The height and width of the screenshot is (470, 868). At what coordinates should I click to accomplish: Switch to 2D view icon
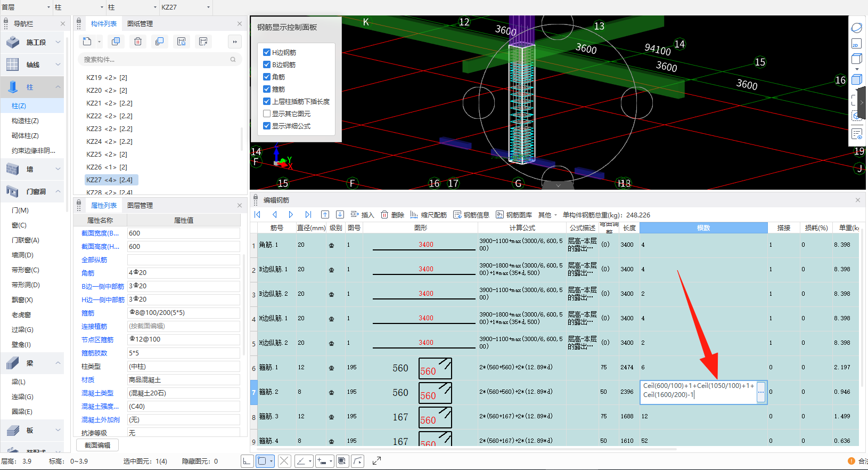coord(856,44)
